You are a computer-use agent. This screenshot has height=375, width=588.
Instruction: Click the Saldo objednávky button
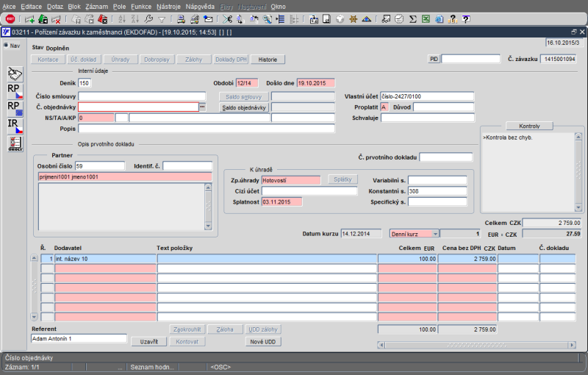point(244,107)
